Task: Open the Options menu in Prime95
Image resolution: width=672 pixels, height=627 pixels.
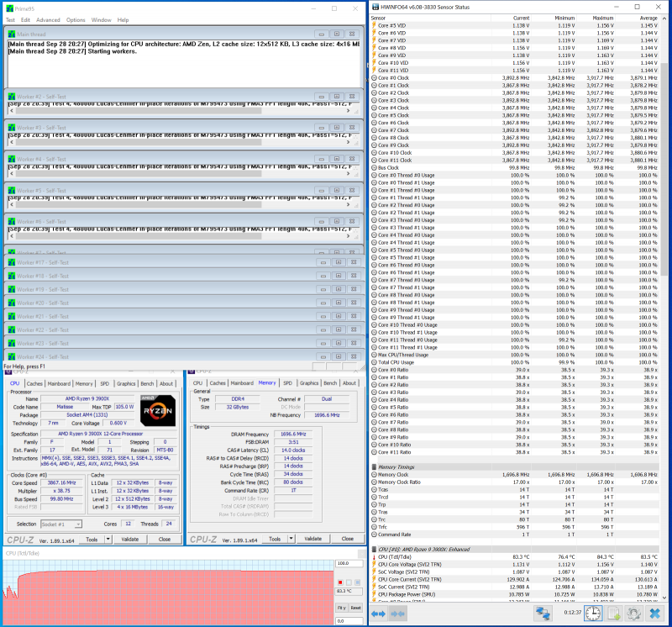Action: [76, 20]
